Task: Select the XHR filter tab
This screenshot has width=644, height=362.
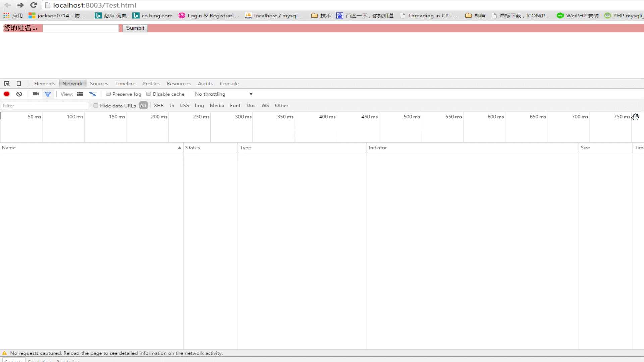Action: click(x=158, y=105)
